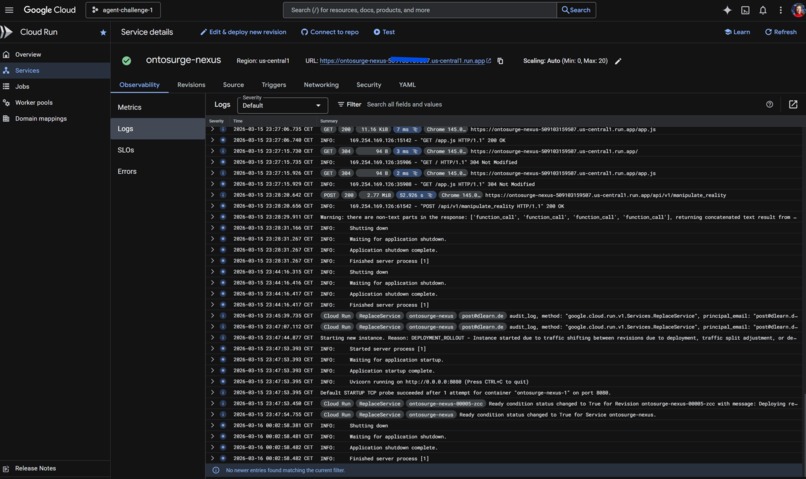Screen dimensions: 806x479
Task: Expand the function_call Warning log entry
Action: pyautogui.click(x=212, y=217)
